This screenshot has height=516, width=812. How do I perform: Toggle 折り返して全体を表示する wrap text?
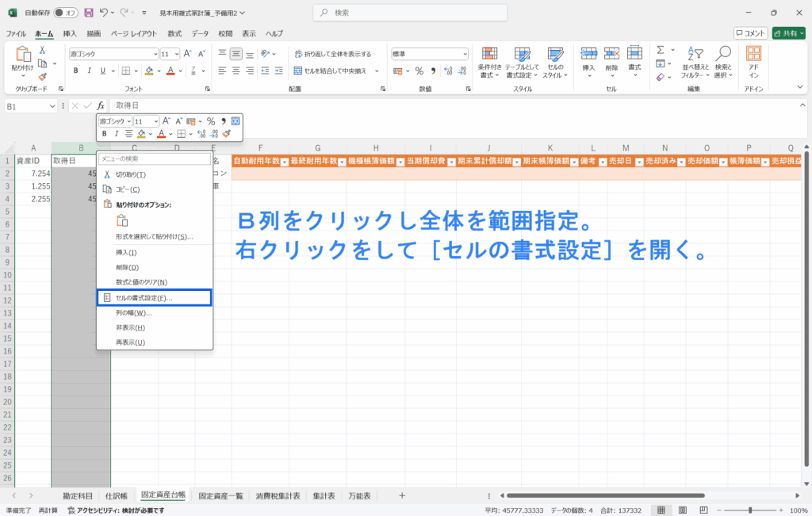[x=332, y=54]
